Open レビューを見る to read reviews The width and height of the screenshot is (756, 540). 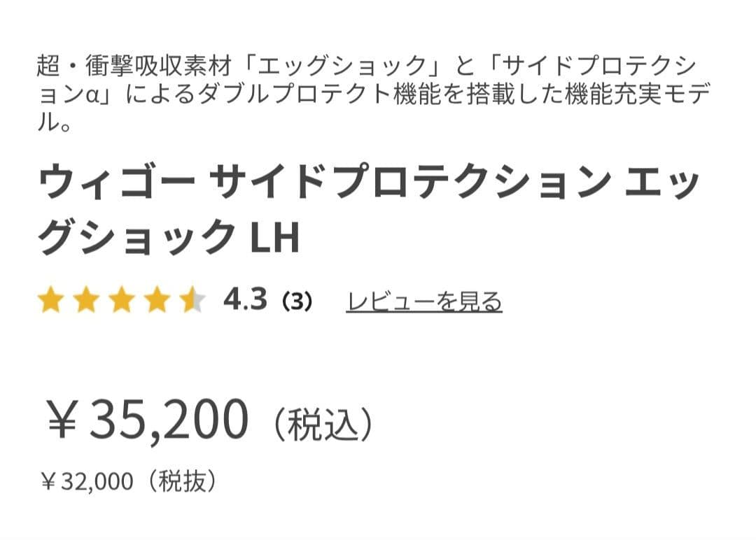coord(423,301)
